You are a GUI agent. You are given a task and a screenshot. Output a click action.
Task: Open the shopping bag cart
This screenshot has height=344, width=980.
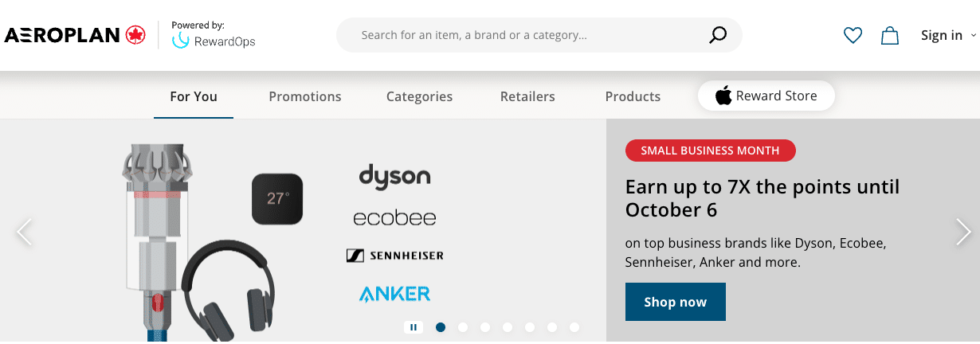click(889, 35)
